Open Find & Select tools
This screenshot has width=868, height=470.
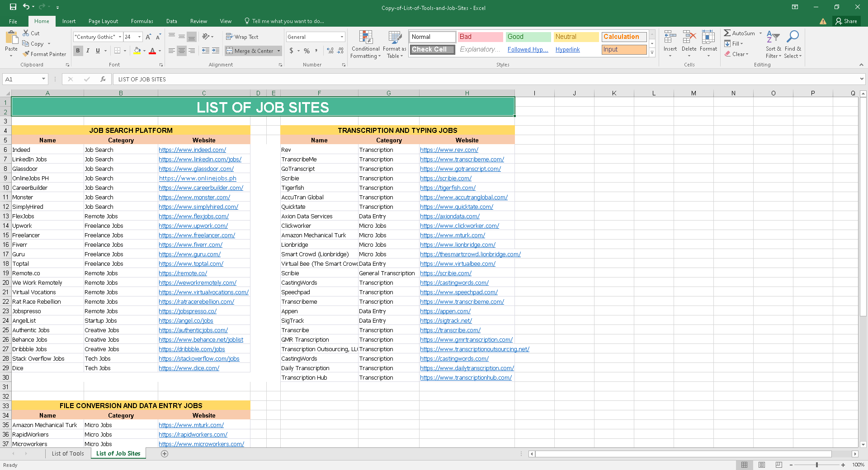click(793, 44)
